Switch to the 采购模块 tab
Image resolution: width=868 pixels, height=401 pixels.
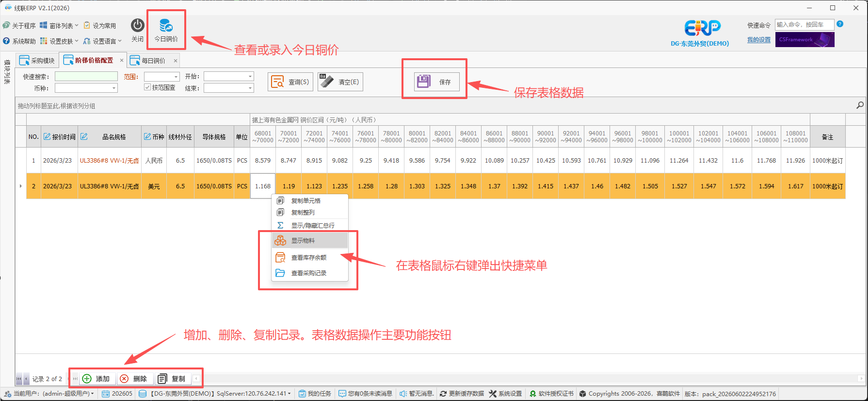coord(37,60)
